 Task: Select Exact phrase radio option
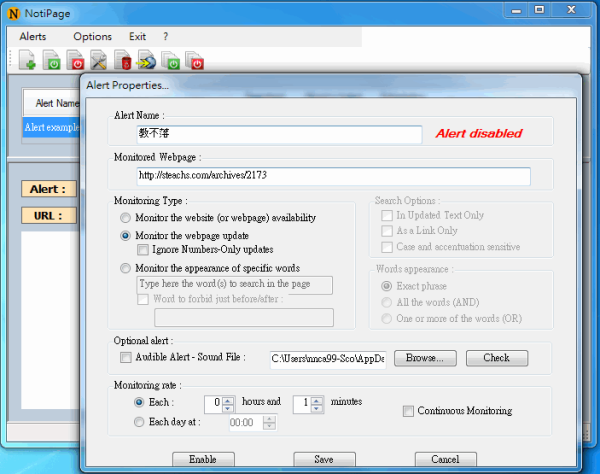click(x=386, y=286)
